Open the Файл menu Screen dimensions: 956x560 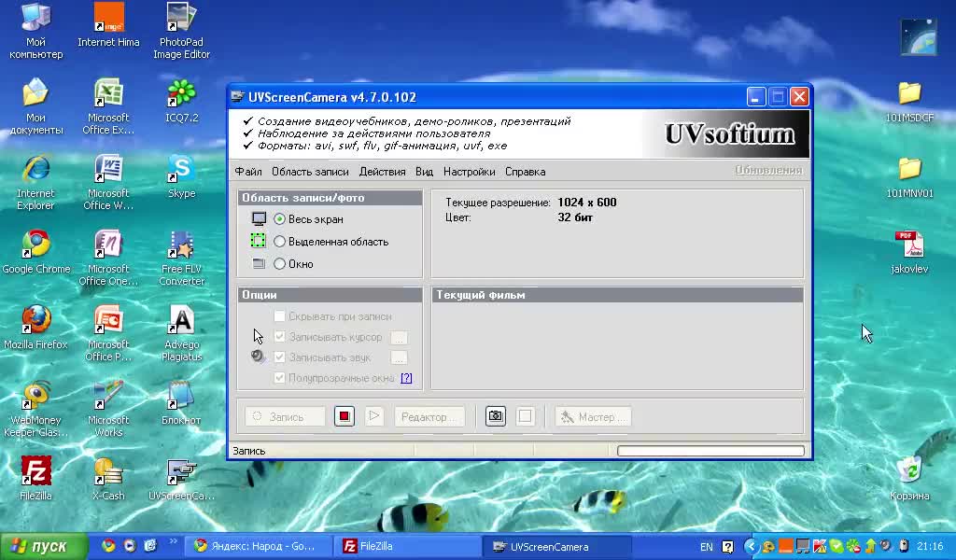pyautogui.click(x=248, y=172)
